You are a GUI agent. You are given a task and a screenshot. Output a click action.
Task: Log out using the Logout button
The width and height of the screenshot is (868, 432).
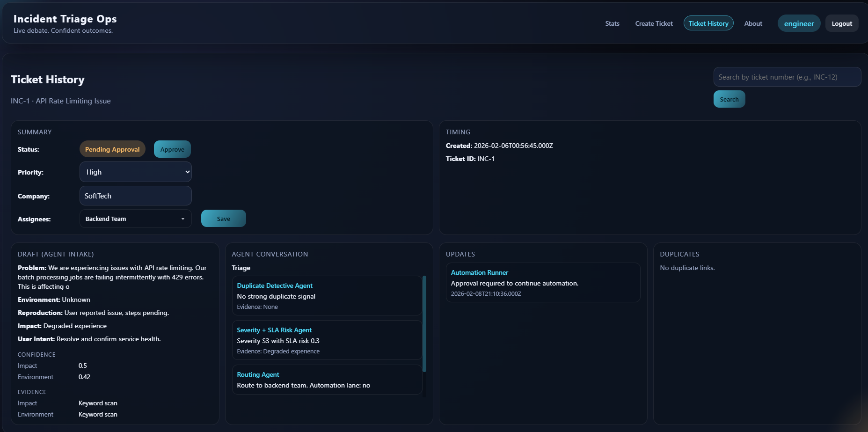pos(842,23)
